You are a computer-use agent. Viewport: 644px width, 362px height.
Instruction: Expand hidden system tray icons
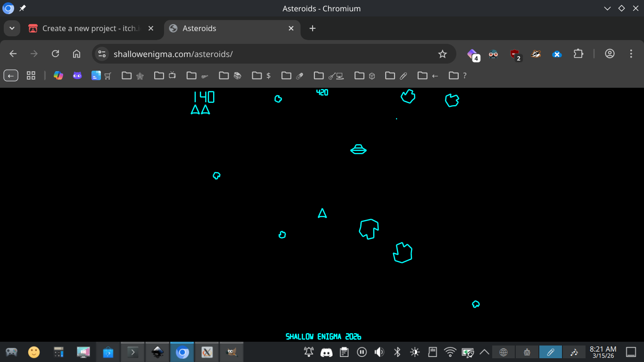click(x=484, y=352)
